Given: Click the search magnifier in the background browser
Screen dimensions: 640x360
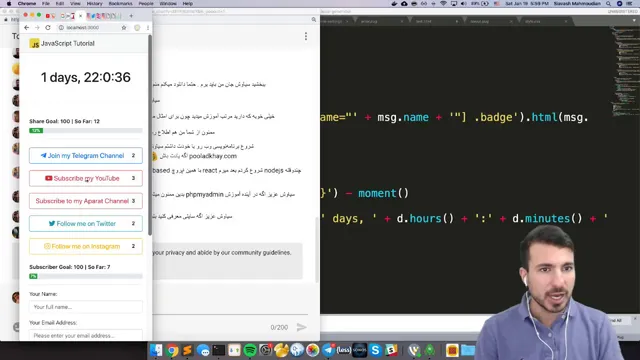Looking at the screenshot, I should pos(314,20).
